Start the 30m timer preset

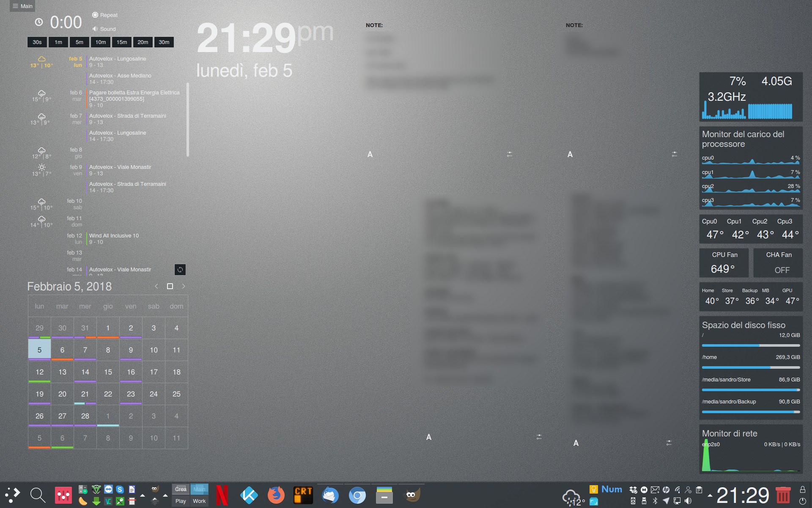click(164, 42)
